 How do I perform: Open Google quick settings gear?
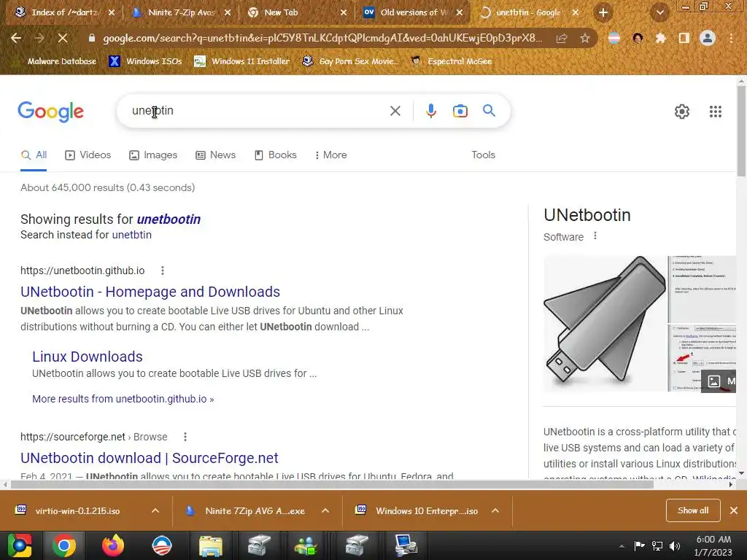pos(682,112)
